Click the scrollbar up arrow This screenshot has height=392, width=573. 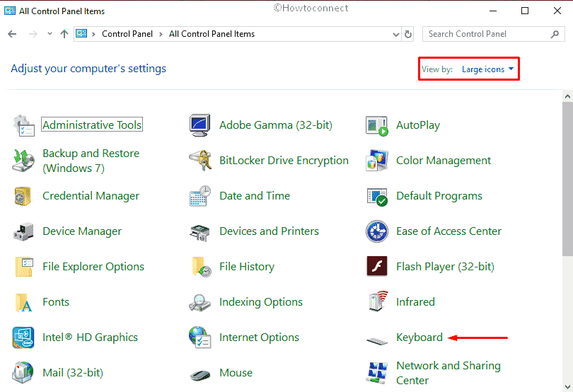567,96
